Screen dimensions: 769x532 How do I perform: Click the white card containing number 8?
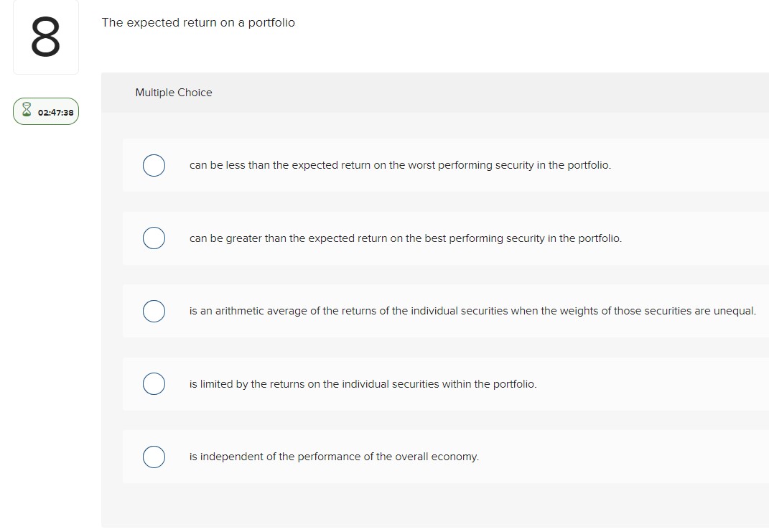point(45,37)
